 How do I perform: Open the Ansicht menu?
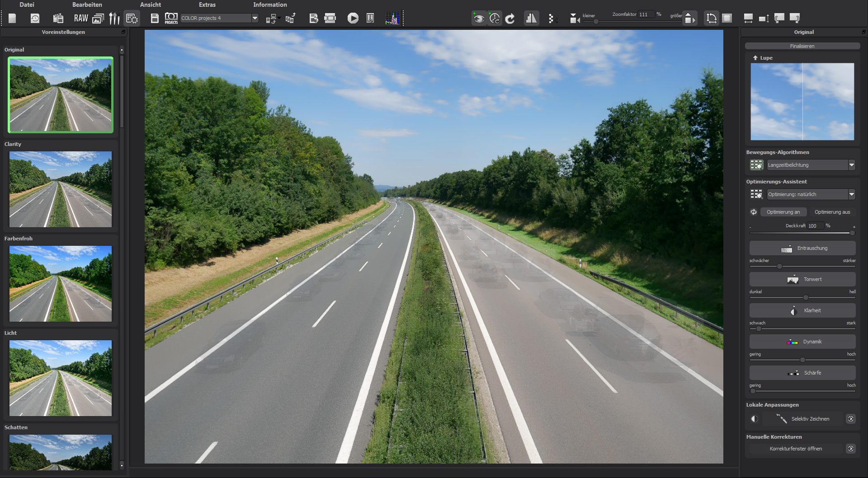[x=151, y=5]
